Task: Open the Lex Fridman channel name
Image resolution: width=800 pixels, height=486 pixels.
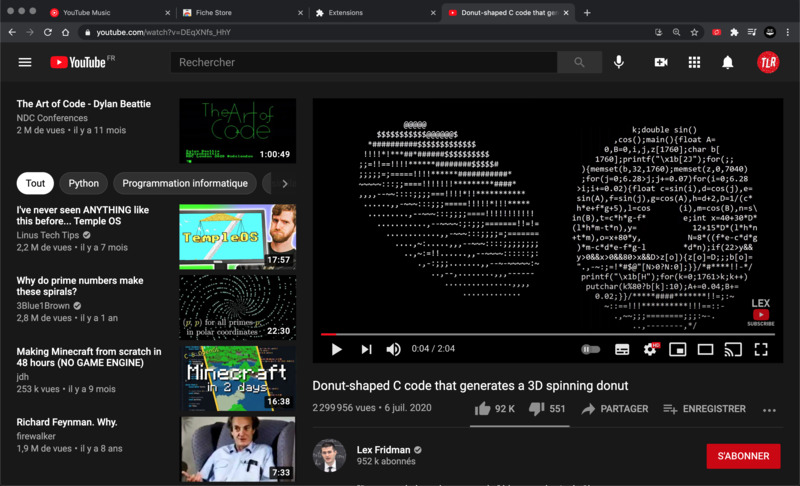Action: click(x=383, y=450)
